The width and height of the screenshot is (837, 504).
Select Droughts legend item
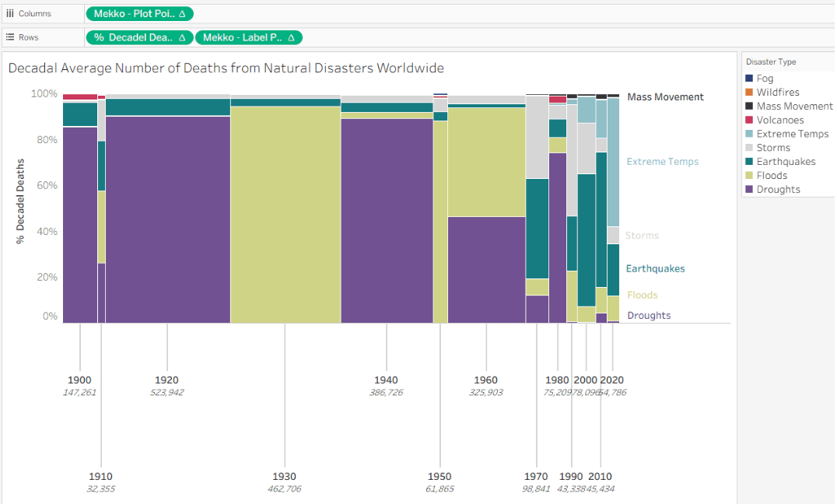[778, 189]
